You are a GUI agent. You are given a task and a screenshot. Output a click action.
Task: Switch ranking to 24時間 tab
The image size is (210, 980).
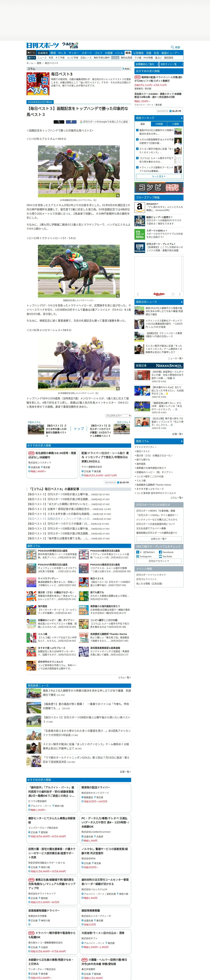(159, 124)
